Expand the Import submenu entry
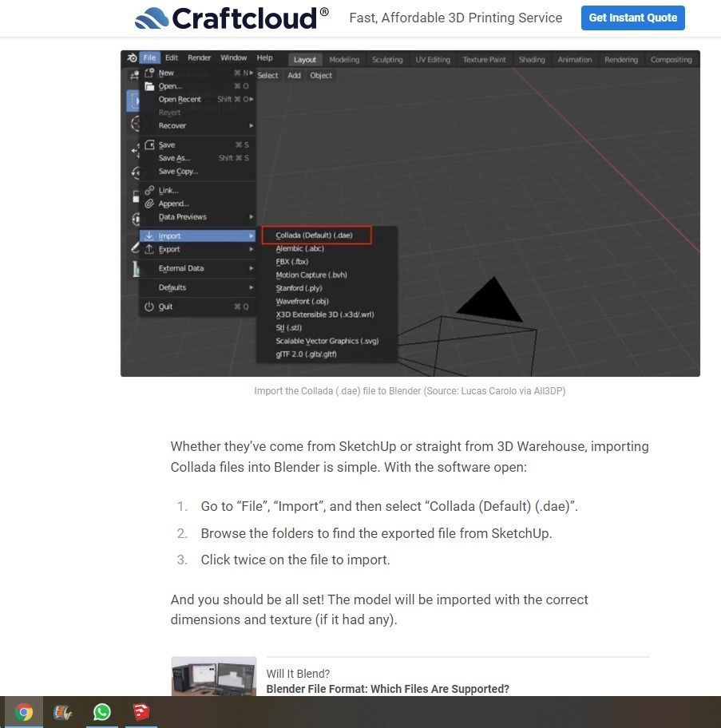The width and height of the screenshot is (721, 728). click(198, 235)
